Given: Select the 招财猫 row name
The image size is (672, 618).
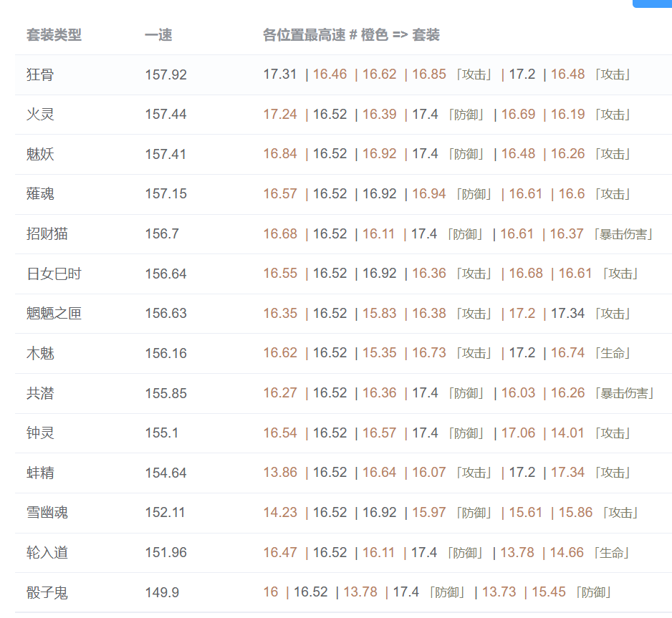Looking at the screenshot, I should pos(47,234).
